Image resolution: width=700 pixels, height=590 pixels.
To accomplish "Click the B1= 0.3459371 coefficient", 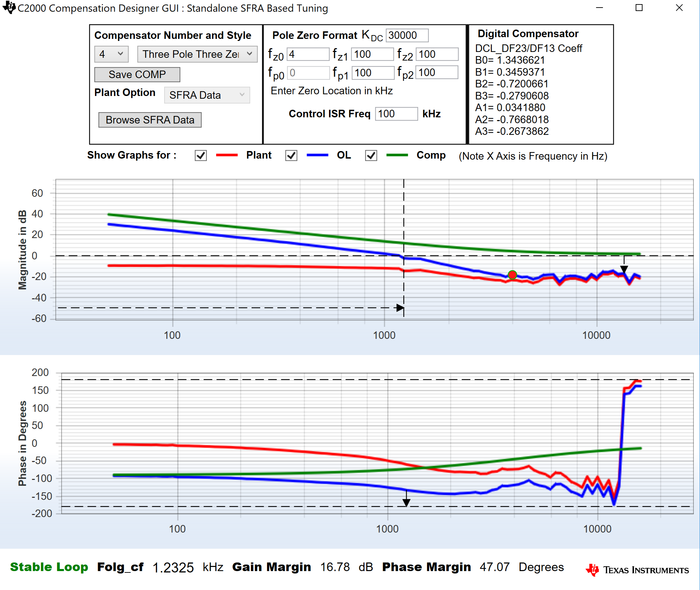I will (510, 72).
